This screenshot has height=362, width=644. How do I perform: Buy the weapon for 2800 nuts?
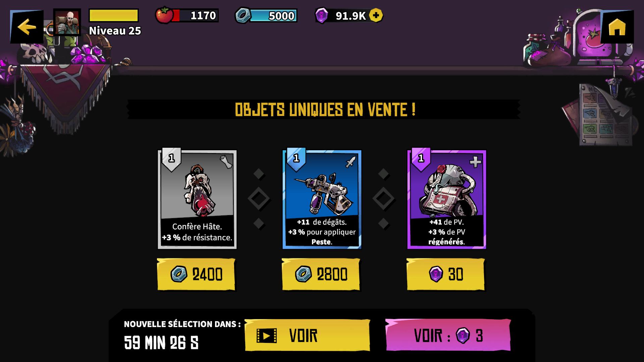click(321, 274)
